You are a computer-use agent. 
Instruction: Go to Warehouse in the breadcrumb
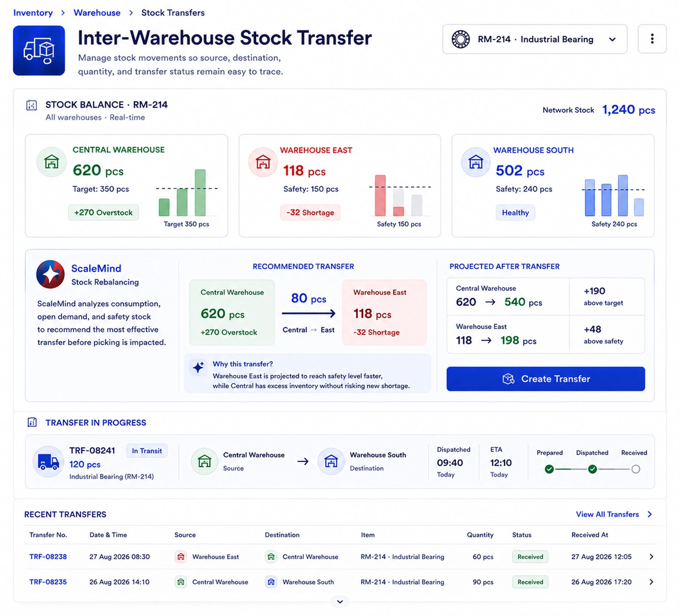click(x=97, y=13)
